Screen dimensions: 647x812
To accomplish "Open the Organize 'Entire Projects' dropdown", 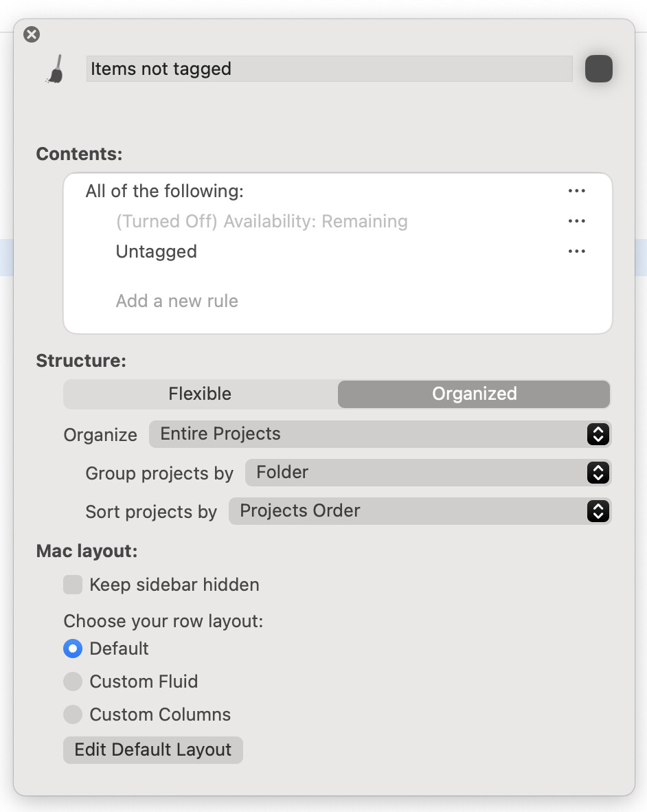I will 380,434.
